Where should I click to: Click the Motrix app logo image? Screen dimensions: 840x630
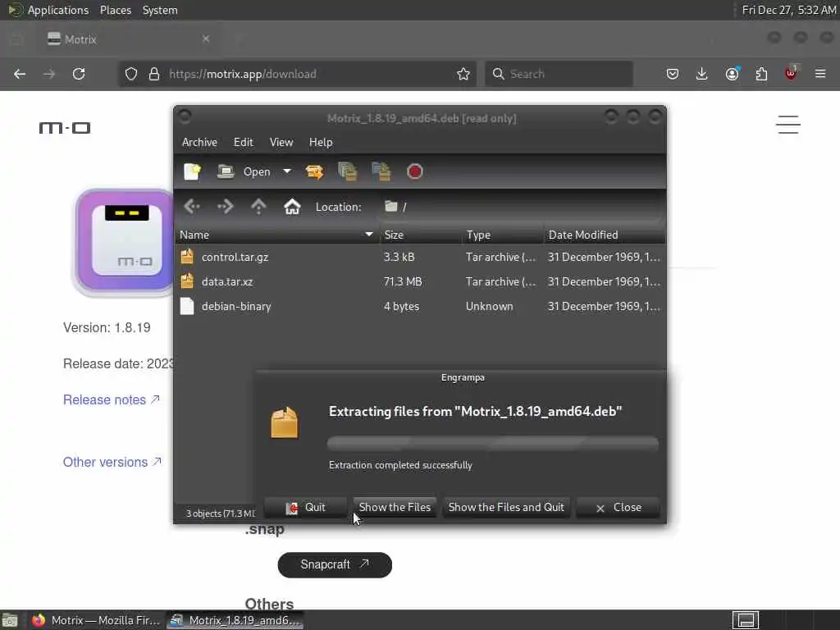point(125,240)
